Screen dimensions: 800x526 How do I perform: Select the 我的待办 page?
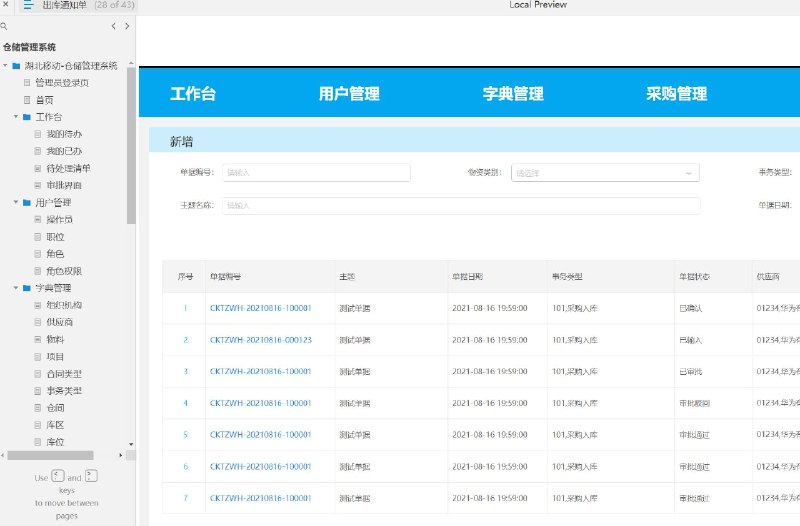64,134
